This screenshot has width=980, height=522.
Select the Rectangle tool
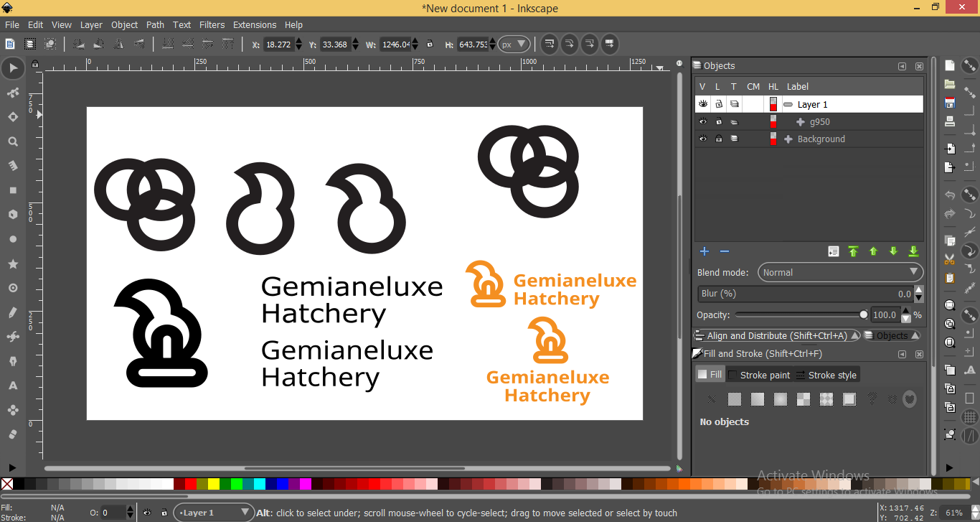pyautogui.click(x=12, y=190)
